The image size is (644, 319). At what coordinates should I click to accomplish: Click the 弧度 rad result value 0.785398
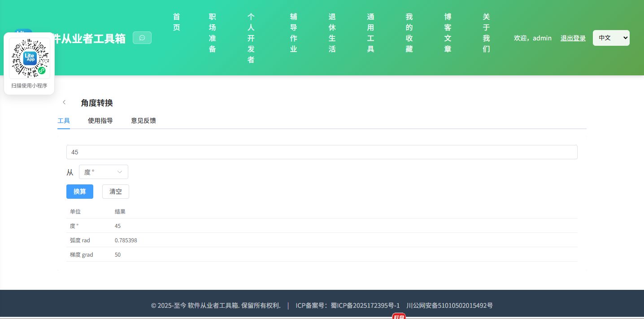pyautogui.click(x=126, y=240)
